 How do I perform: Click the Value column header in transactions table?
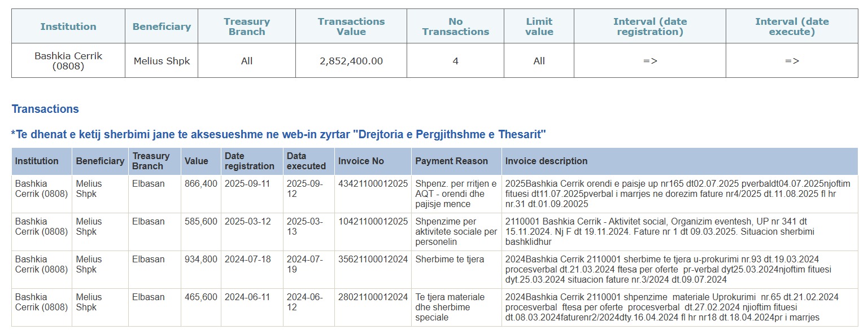pos(196,161)
